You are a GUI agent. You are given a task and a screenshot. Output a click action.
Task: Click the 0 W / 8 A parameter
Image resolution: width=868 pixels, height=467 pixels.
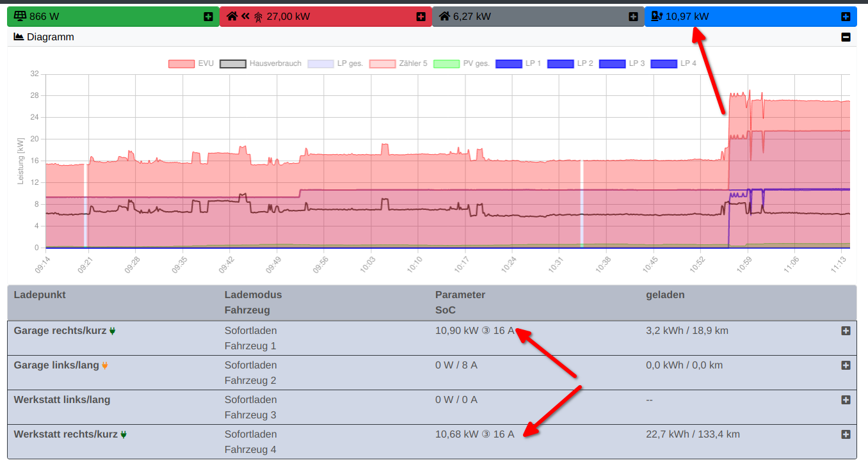456,365
